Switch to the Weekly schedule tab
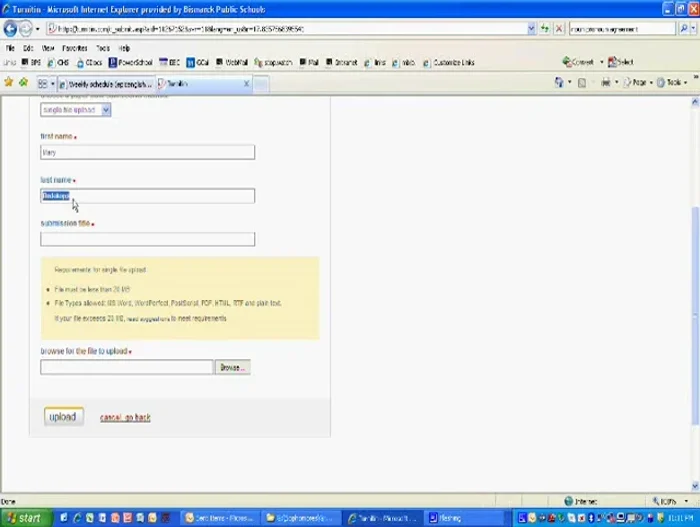 point(104,84)
